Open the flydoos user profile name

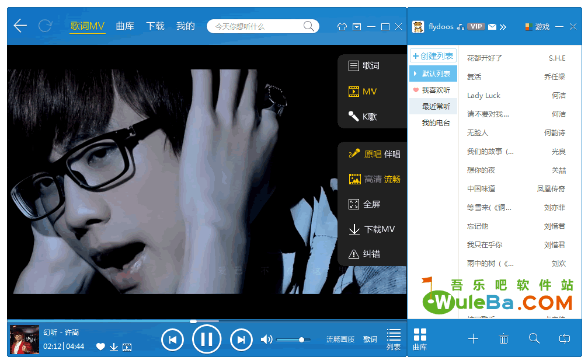pyautogui.click(x=441, y=27)
